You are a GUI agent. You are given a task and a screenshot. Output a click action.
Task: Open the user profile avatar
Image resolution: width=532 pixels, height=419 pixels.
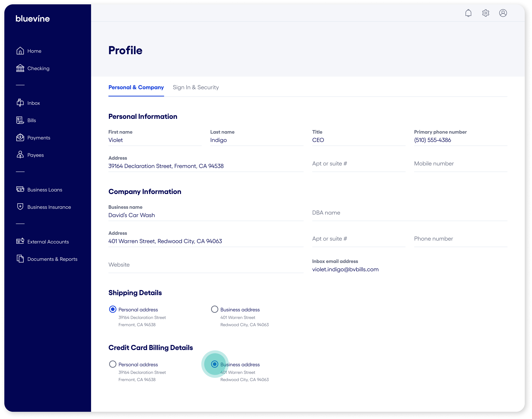pyautogui.click(x=503, y=13)
